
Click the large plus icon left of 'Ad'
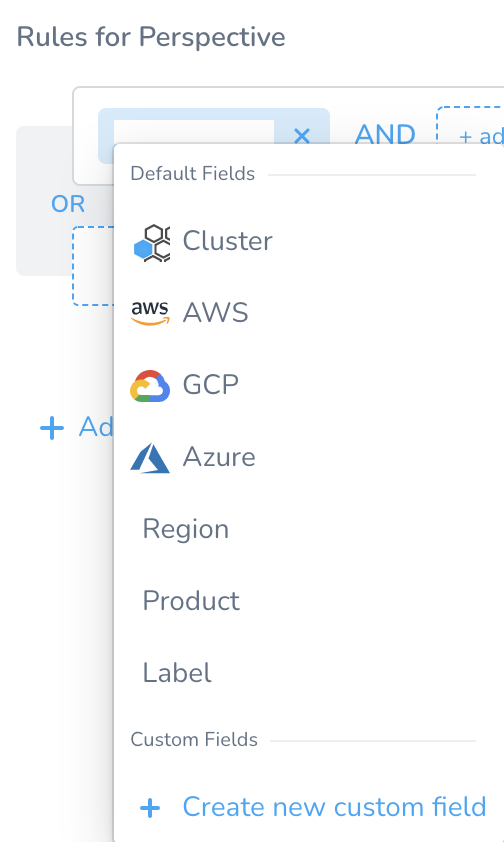coord(52,428)
